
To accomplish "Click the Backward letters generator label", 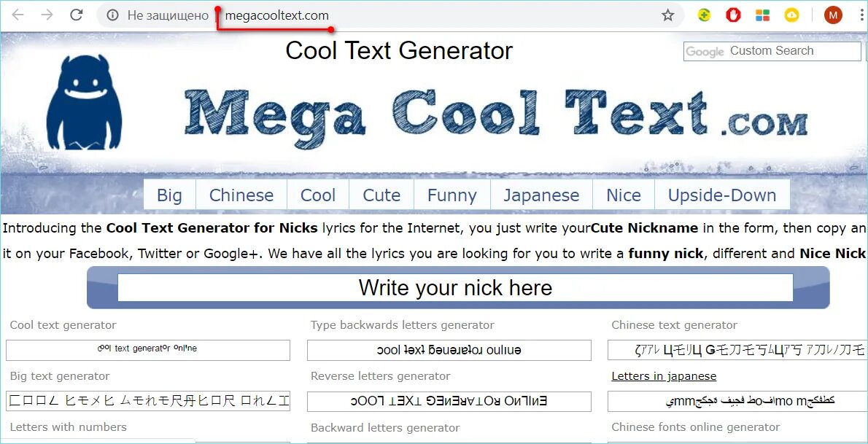I will pos(385,427).
